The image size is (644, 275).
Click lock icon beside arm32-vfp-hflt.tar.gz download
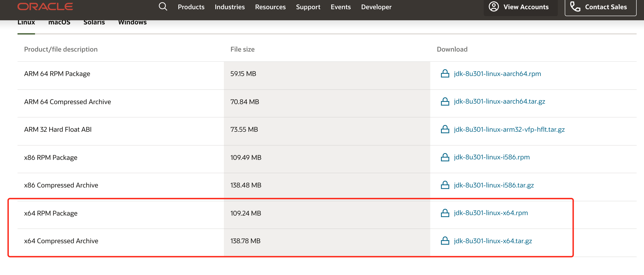445,129
